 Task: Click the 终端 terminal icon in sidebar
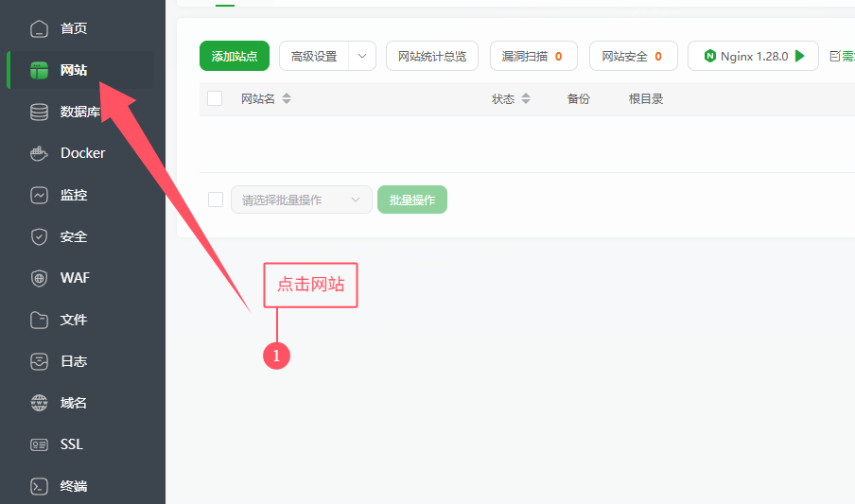coord(39,486)
